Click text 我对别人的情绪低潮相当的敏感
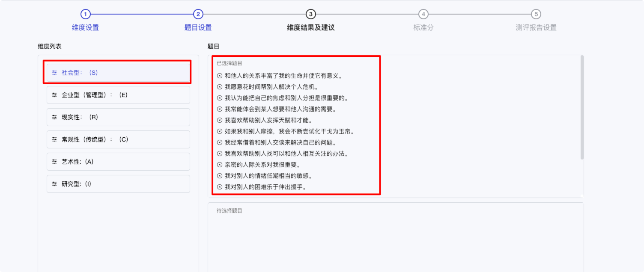 (268, 176)
